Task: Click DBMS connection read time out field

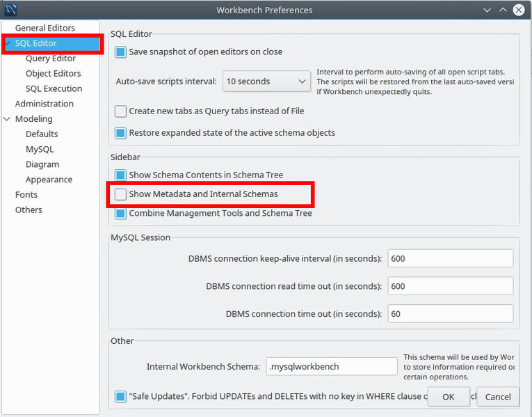Action: (451, 286)
